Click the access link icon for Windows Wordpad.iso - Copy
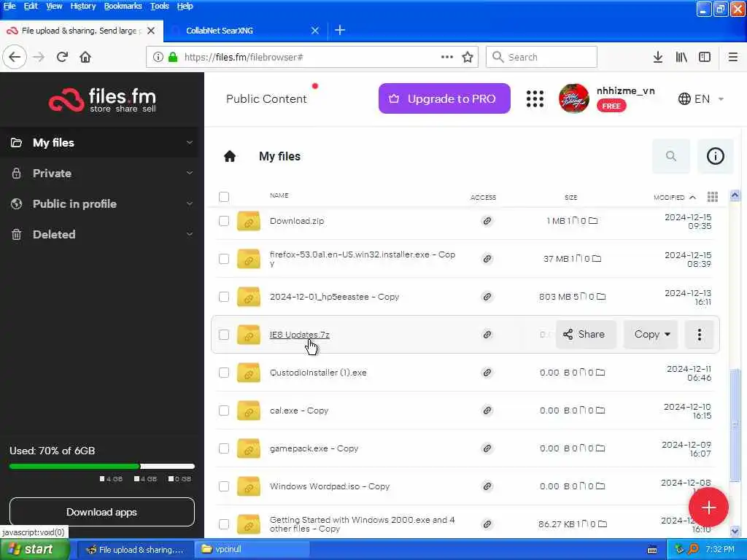The image size is (747, 560). pyautogui.click(x=487, y=486)
